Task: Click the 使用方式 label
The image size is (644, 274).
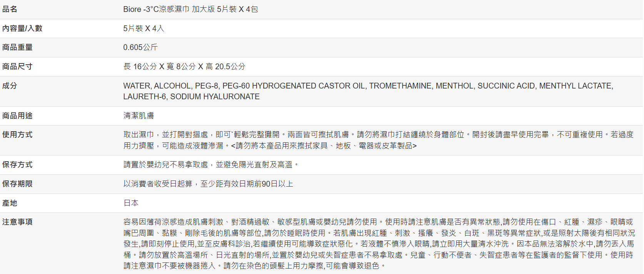Action: [x=17, y=135]
